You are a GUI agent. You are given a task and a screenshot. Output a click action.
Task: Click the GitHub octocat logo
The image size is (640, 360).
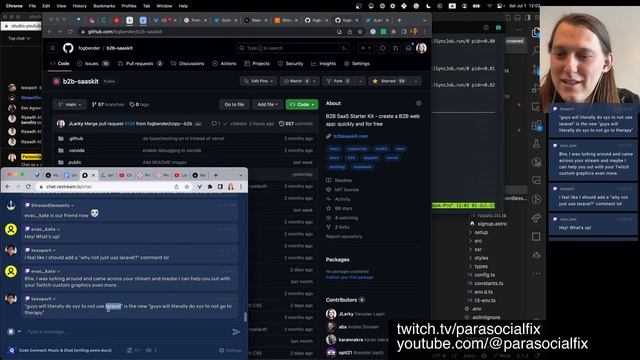(x=68, y=48)
